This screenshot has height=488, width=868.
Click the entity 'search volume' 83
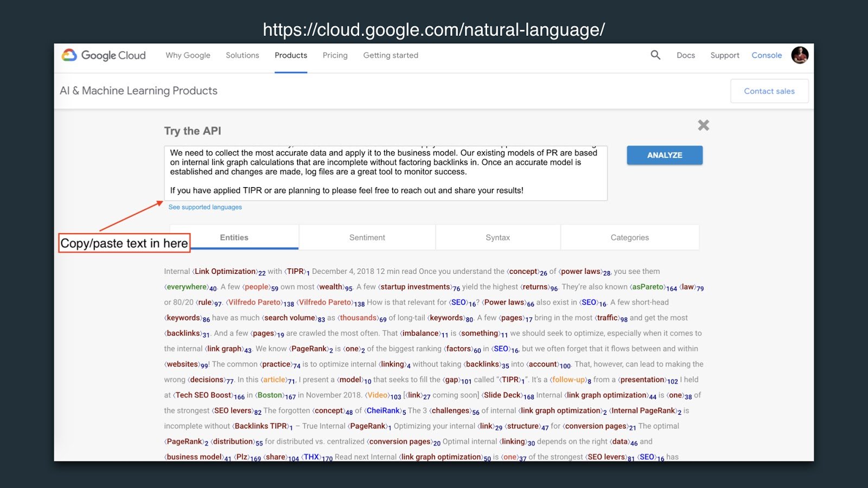(293, 318)
